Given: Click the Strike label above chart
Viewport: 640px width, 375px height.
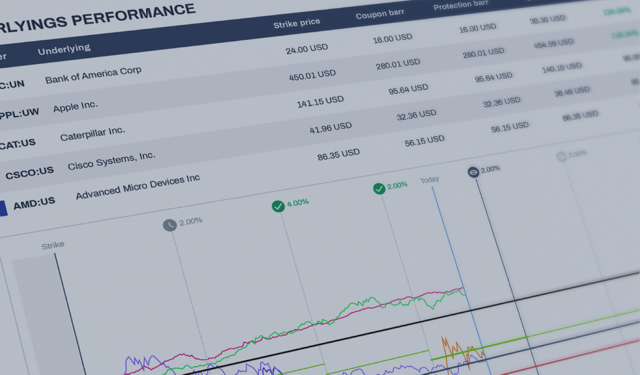Looking at the screenshot, I should click(53, 245).
